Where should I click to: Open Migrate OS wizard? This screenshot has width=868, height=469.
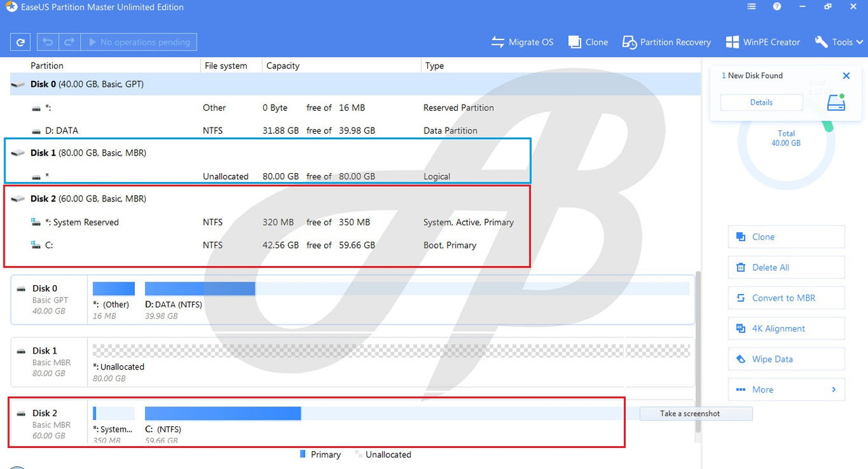522,42
